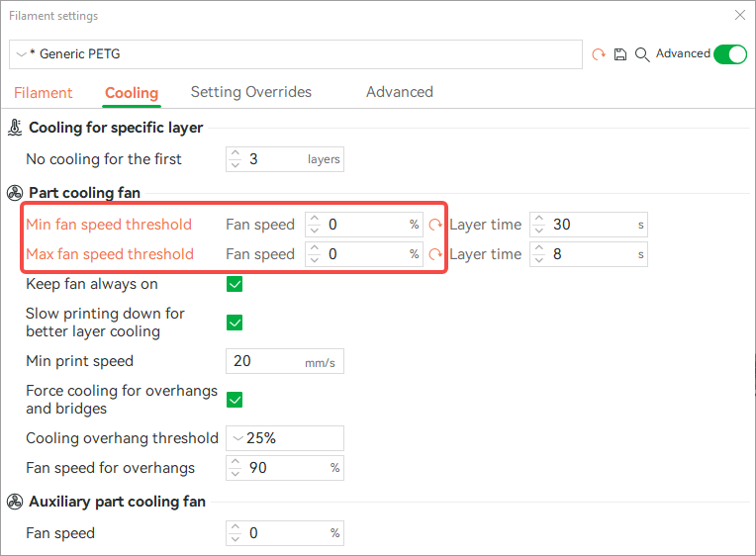Viewport: 756px width, 556px height.
Task: Disable Force cooling for overhangs and bridges
Action: point(235,400)
